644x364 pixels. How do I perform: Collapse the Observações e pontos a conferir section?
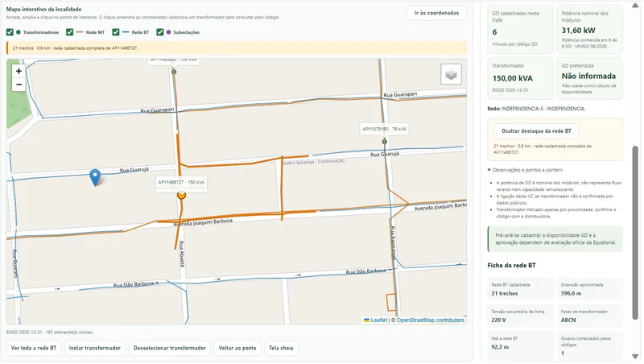point(525,170)
